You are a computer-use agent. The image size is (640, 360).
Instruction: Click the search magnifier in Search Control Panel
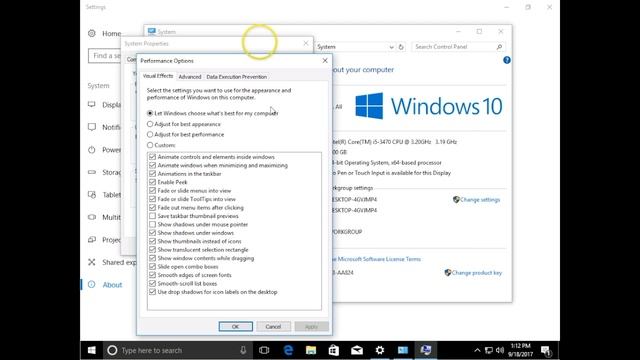pos(499,47)
